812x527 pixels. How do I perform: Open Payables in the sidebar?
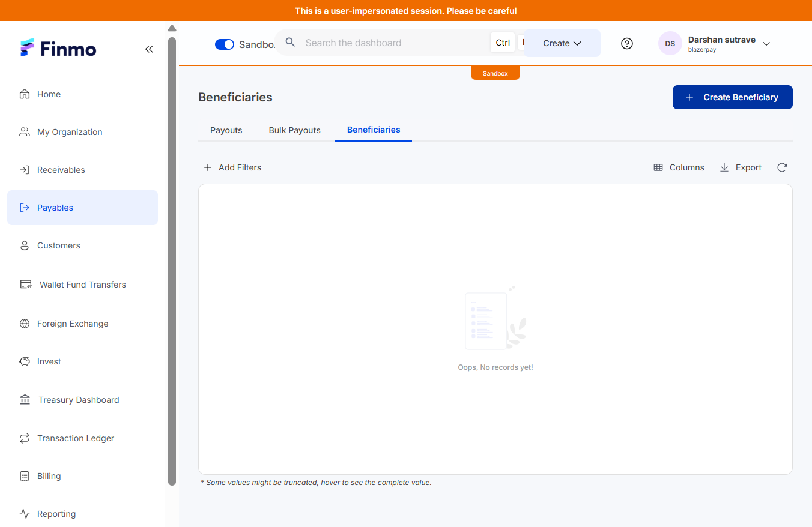click(x=82, y=208)
